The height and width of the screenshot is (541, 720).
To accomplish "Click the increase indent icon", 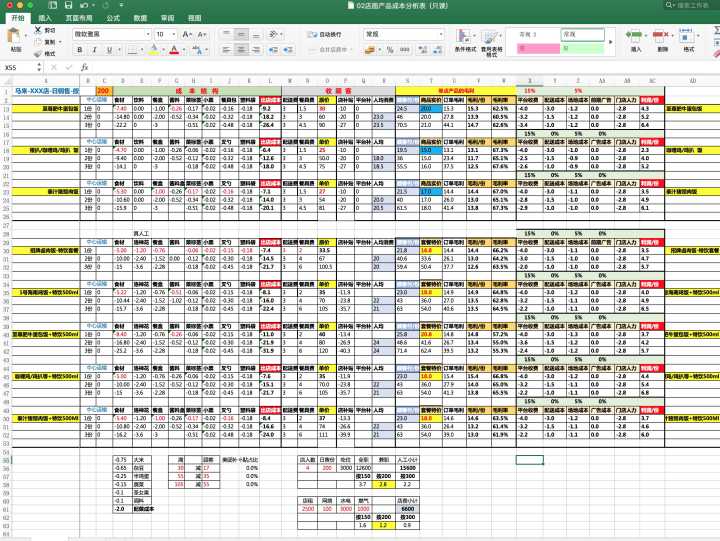I will tap(288, 50).
